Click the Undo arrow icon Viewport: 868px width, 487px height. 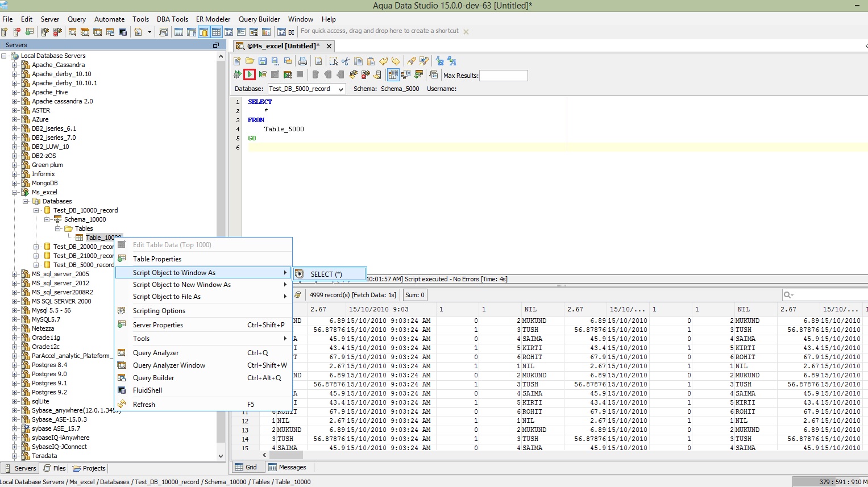(x=383, y=61)
